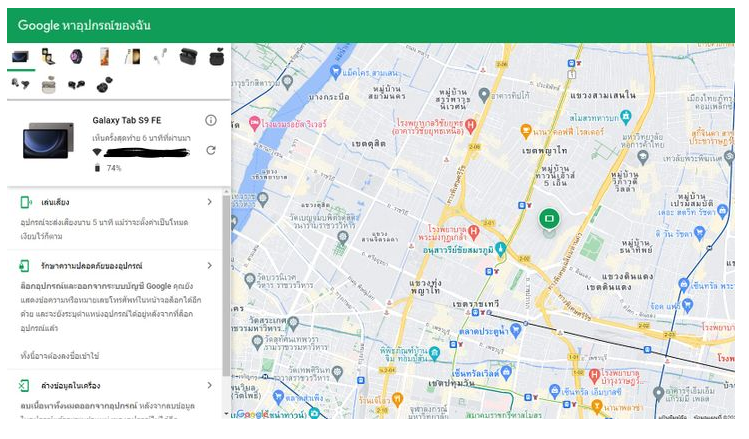Expand the เล่นเสียง play sound option
Image resolution: width=749 pixels, height=439 pixels.
click(x=209, y=202)
